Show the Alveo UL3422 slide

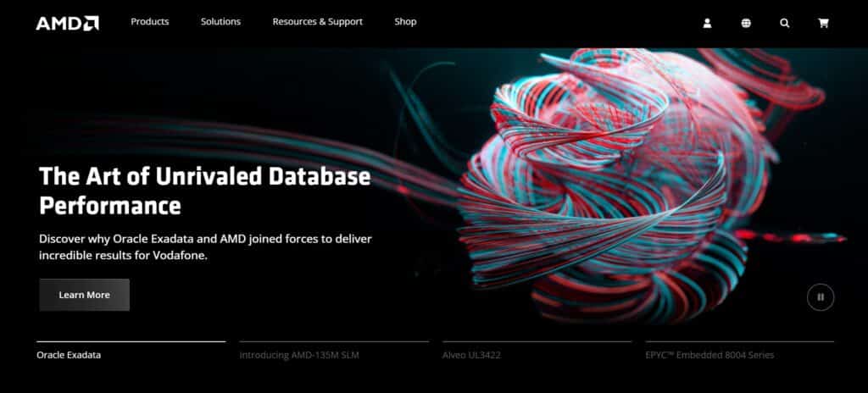[471, 355]
